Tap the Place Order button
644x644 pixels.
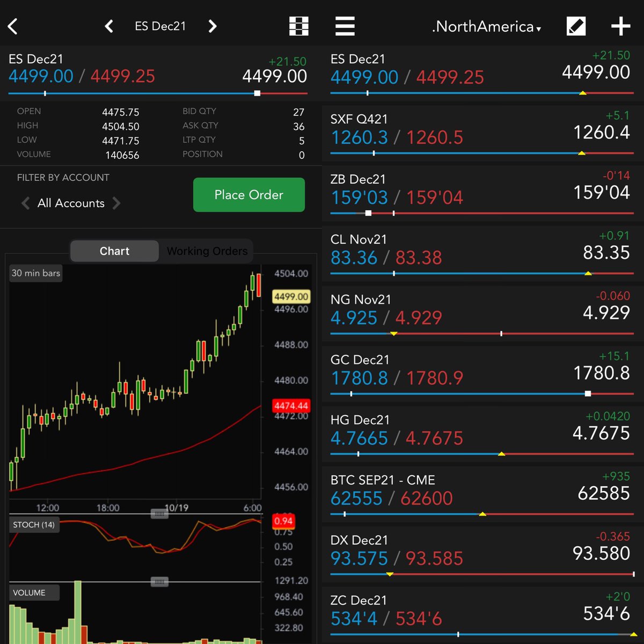pyautogui.click(x=249, y=195)
